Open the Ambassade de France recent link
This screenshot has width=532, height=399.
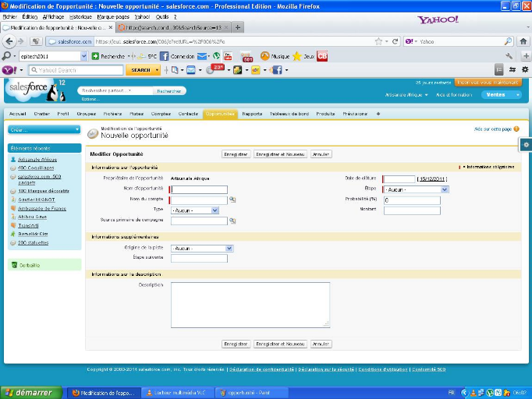tap(42, 209)
